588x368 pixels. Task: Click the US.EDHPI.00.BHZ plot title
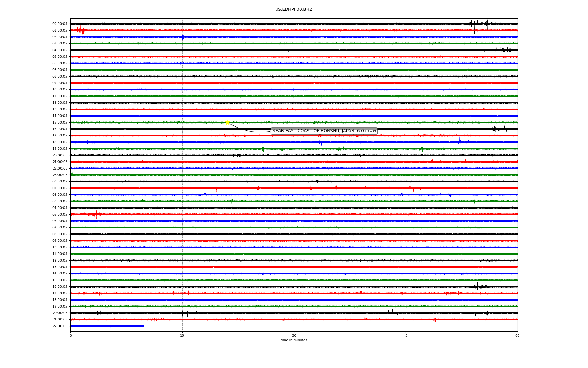coord(294,10)
